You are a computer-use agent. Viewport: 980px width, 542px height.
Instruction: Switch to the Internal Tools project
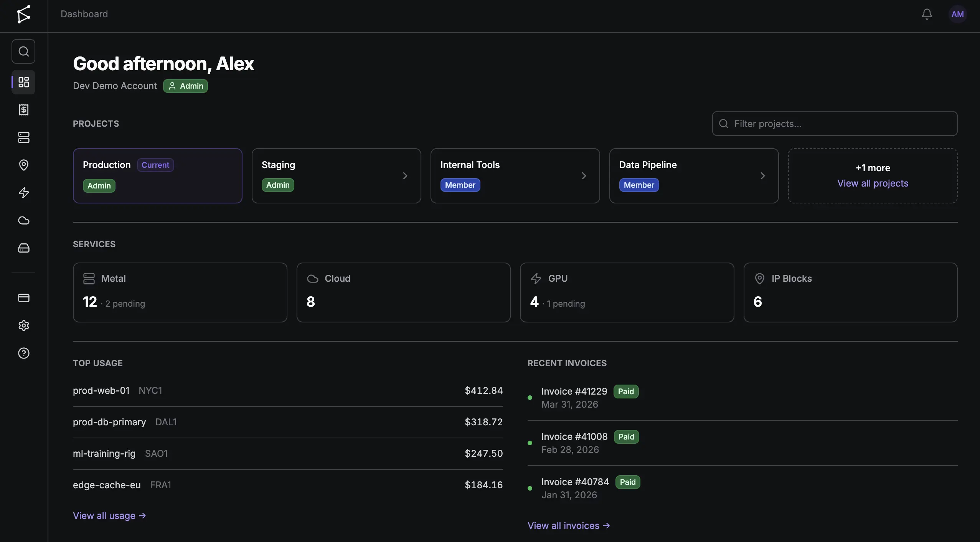point(515,176)
